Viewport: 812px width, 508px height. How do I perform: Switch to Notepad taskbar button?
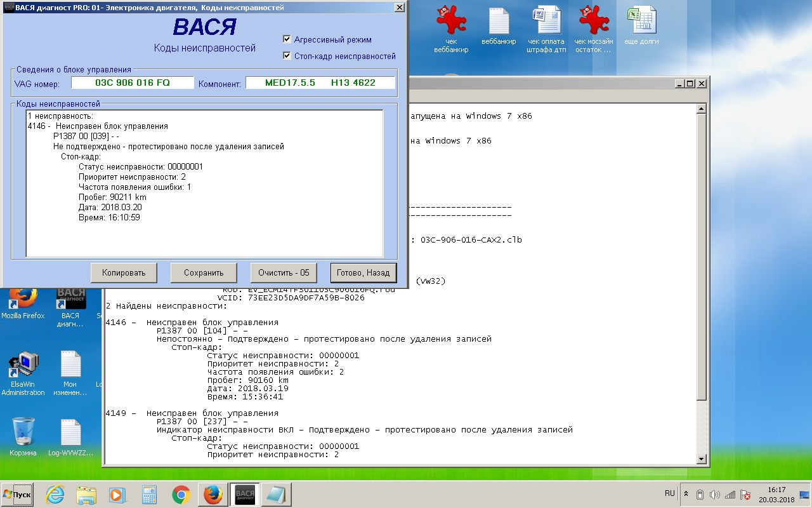point(276,495)
